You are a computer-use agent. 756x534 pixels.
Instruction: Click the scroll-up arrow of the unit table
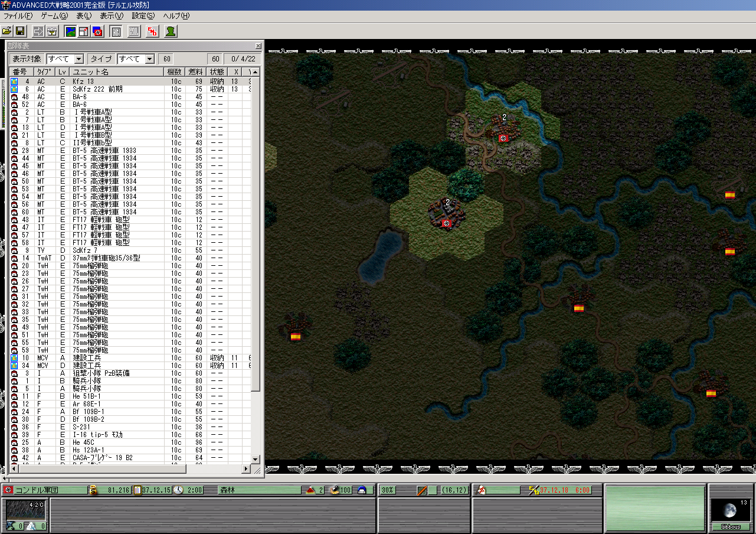[x=256, y=73]
